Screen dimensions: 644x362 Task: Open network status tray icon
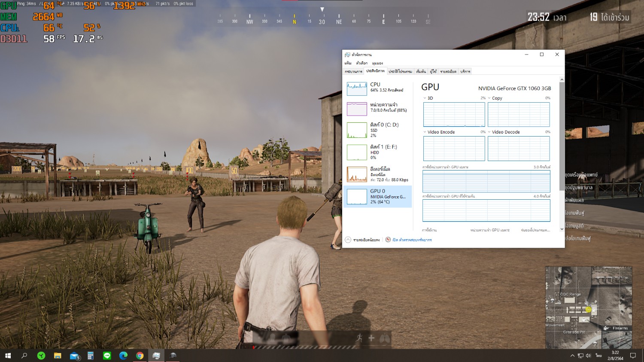580,356
